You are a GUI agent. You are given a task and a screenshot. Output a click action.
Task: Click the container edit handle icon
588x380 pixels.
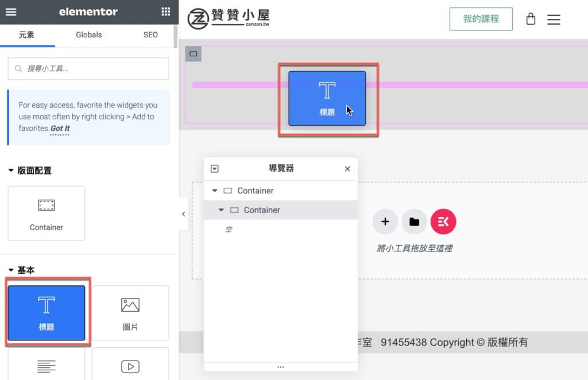193,54
